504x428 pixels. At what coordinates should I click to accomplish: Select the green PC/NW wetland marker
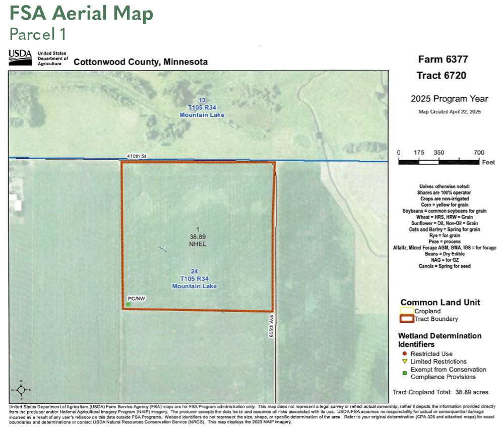pos(129,304)
